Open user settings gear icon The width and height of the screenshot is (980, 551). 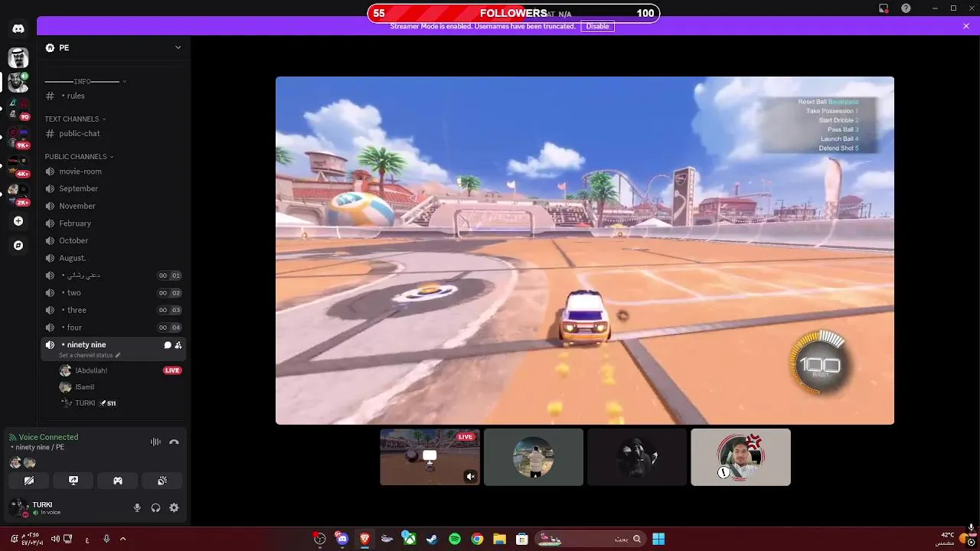(x=174, y=507)
